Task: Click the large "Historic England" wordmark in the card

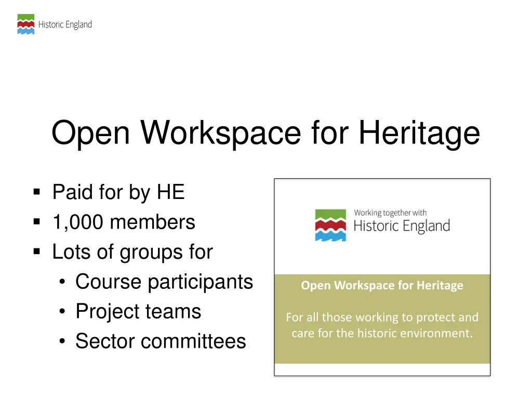Action: coord(402,226)
